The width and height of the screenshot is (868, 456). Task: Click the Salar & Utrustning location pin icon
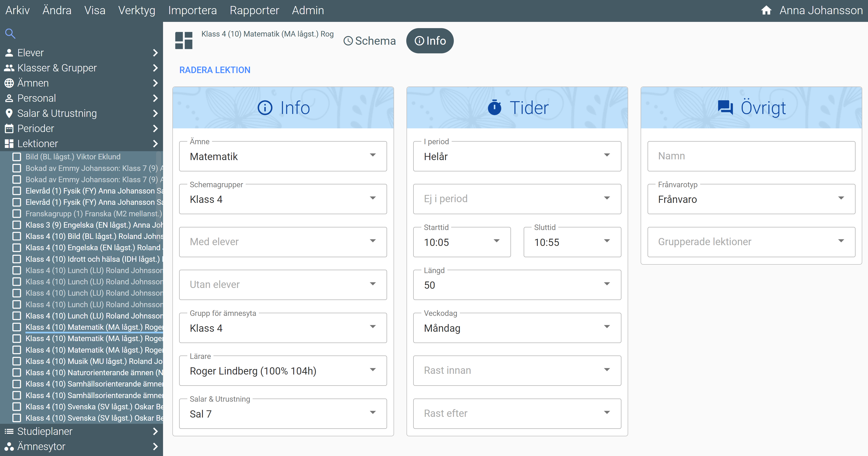[x=9, y=113]
